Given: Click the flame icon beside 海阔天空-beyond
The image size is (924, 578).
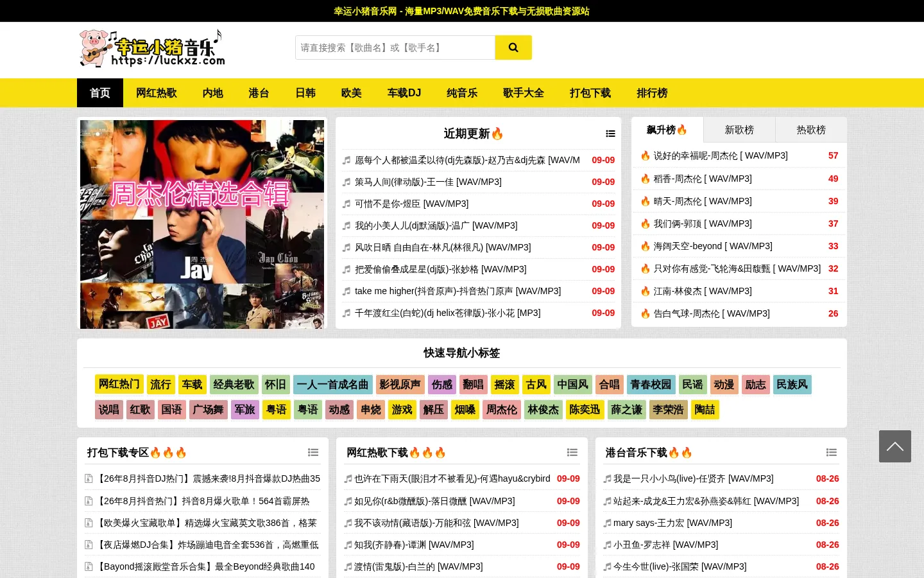Looking at the screenshot, I should click(x=646, y=246).
